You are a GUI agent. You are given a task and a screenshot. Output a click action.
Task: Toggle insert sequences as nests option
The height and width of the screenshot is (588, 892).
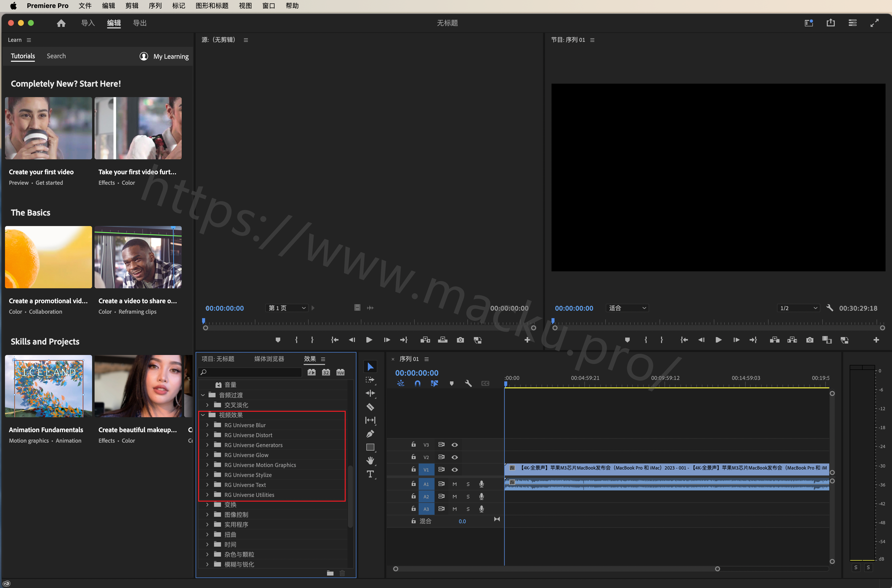(400, 383)
